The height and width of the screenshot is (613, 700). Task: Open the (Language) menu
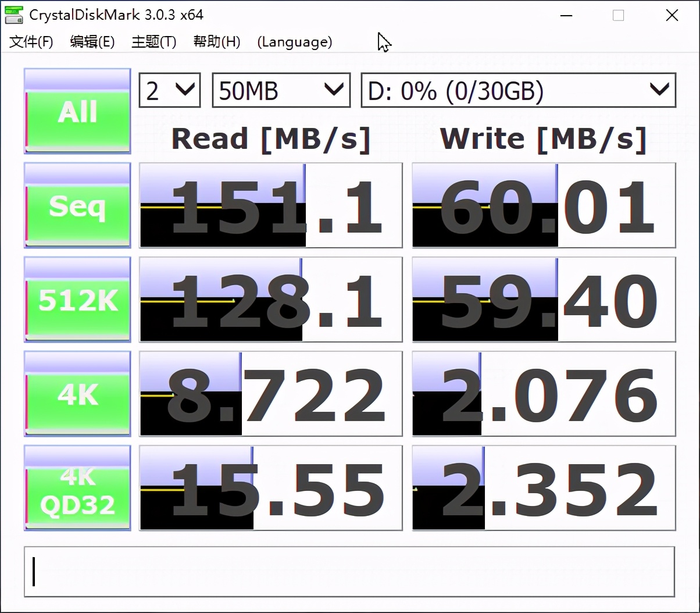tap(295, 42)
